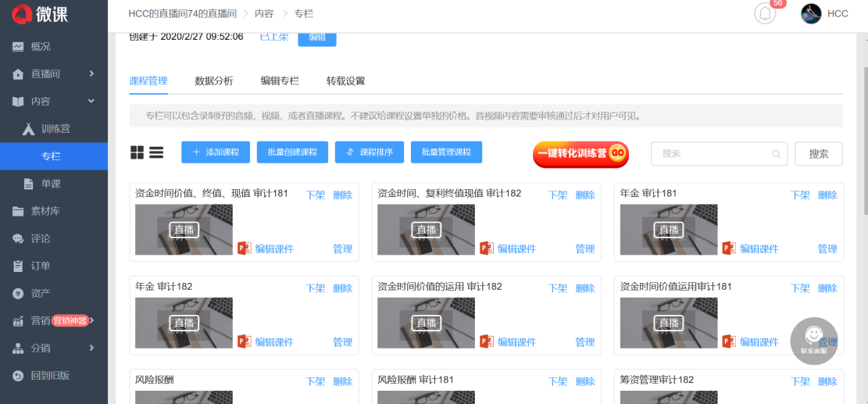This screenshot has height=404, width=868.
Task: Click the 营销 chart icon
Action: coord(18,320)
